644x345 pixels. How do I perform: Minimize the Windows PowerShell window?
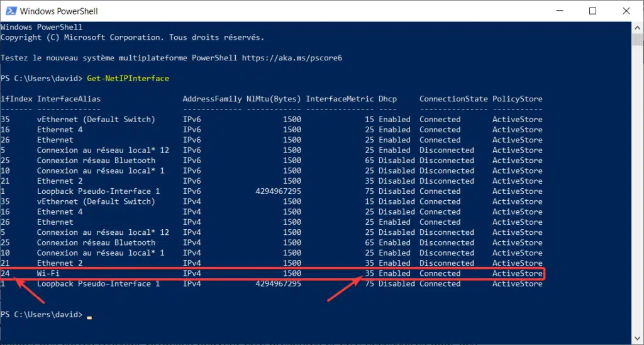pyautogui.click(x=559, y=11)
